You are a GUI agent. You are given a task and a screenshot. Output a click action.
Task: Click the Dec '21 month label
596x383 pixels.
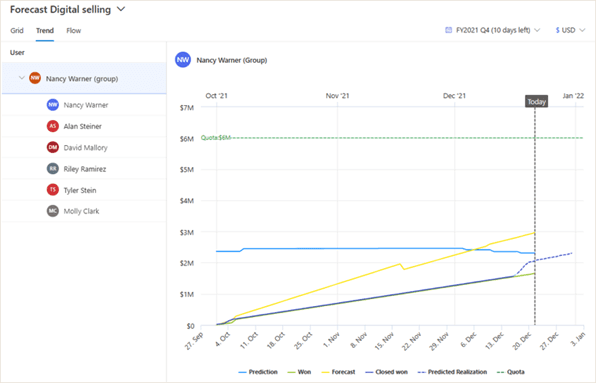(454, 96)
